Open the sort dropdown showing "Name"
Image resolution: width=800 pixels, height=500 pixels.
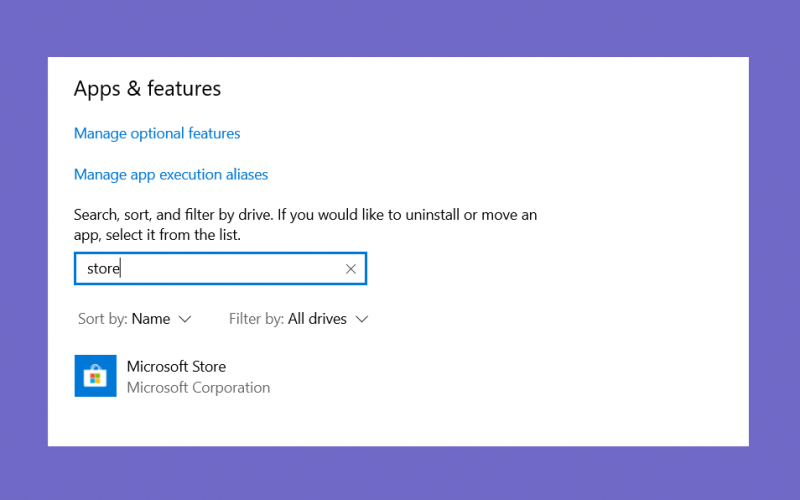click(x=135, y=319)
